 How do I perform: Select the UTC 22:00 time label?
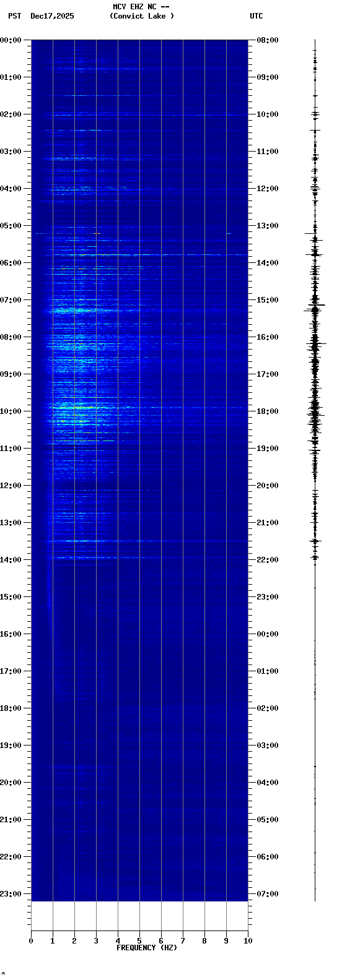click(268, 560)
